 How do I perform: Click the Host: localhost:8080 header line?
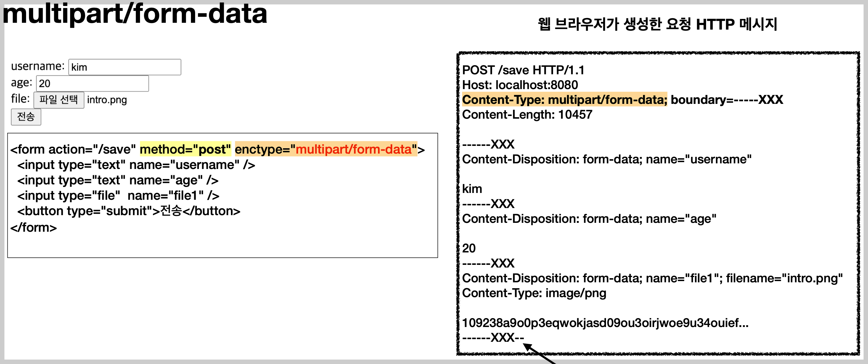point(520,85)
